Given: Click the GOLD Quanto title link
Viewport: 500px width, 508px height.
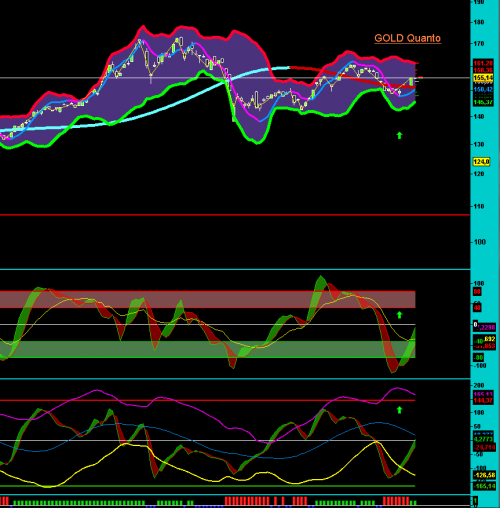Looking at the screenshot, I should [407, 38].
